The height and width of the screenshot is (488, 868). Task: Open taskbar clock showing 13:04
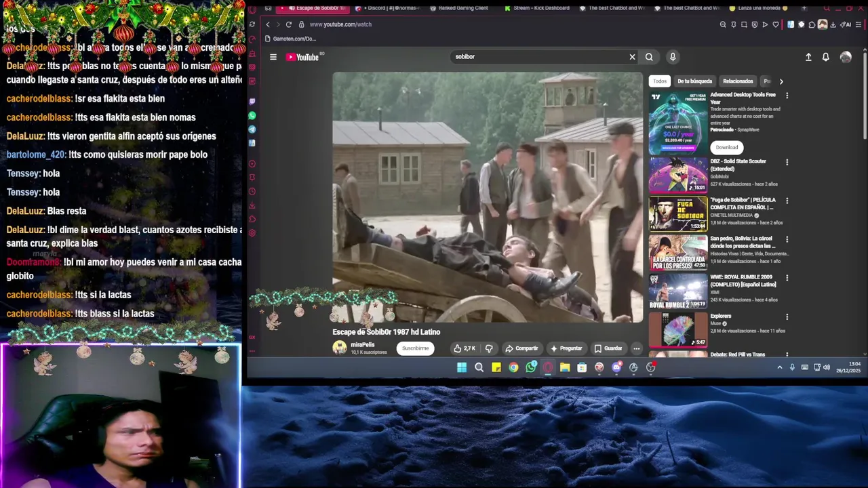click(849, 367)
